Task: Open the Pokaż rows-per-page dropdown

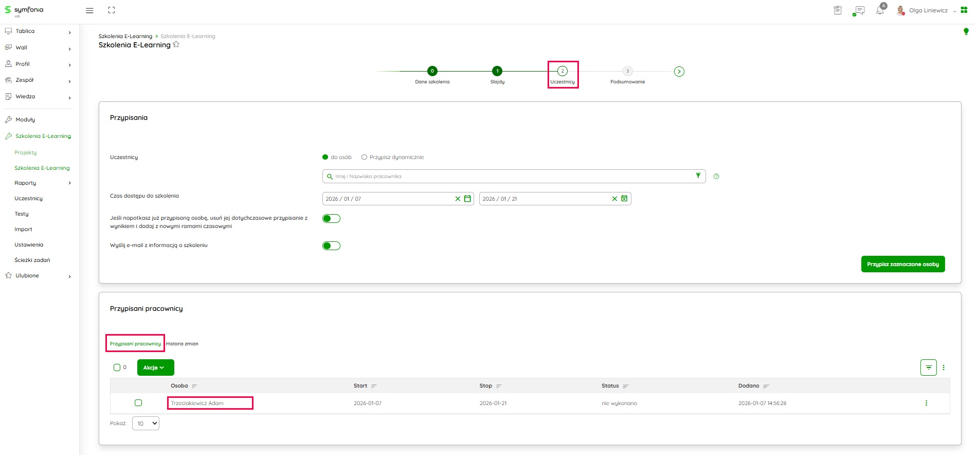Action: (146, 424)
